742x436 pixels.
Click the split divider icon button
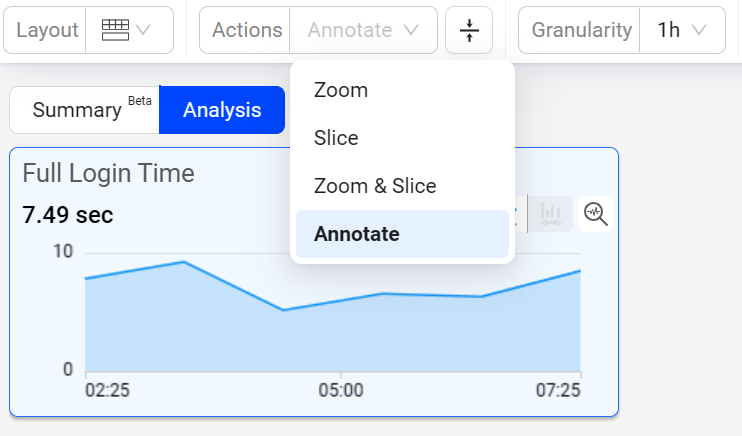point(470,30)
